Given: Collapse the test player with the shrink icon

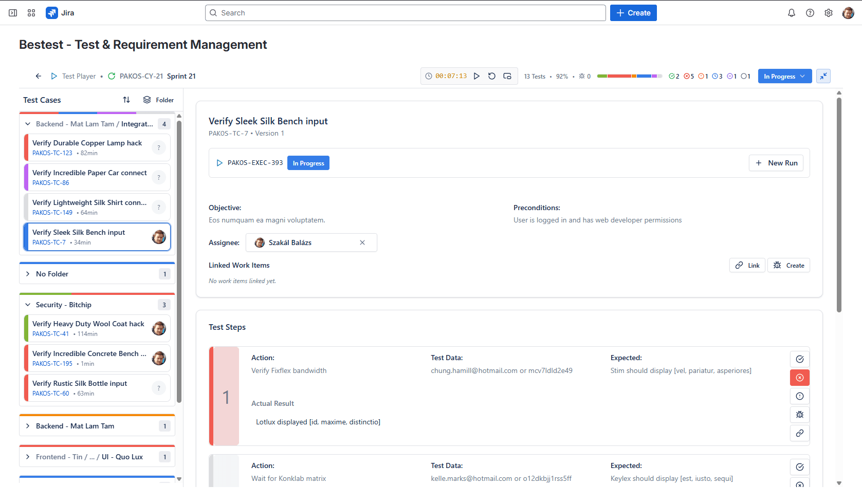Looking at the screenshot, I should click(x=823, y=76).
